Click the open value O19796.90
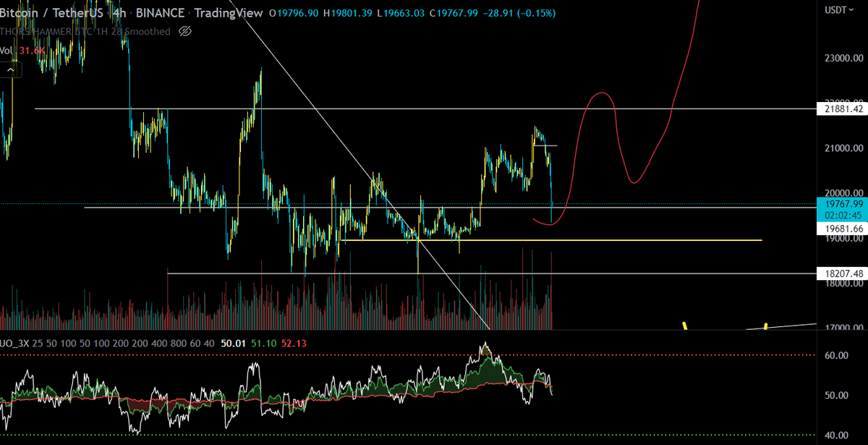868x445 pixels. [294, 13]
